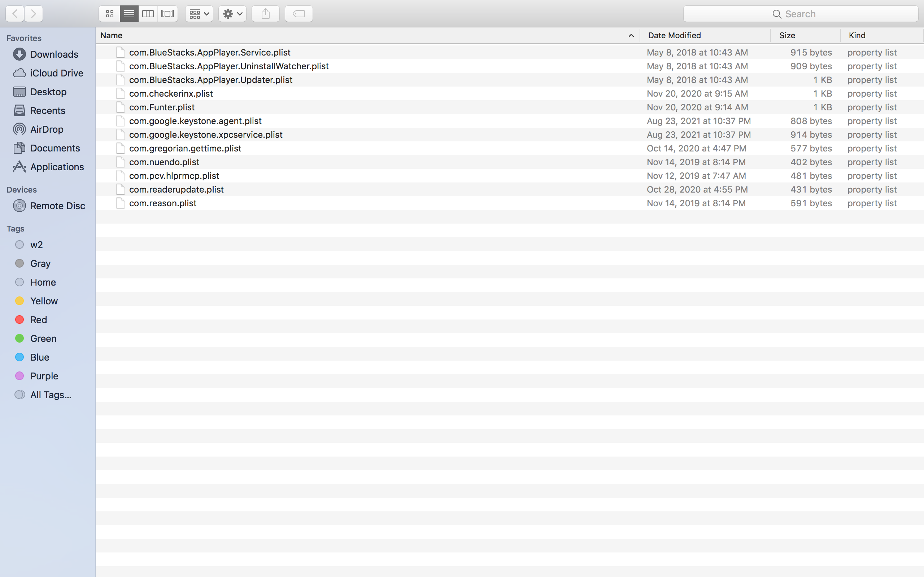Switch to column view
924x577 pixels.
(148, 14)
